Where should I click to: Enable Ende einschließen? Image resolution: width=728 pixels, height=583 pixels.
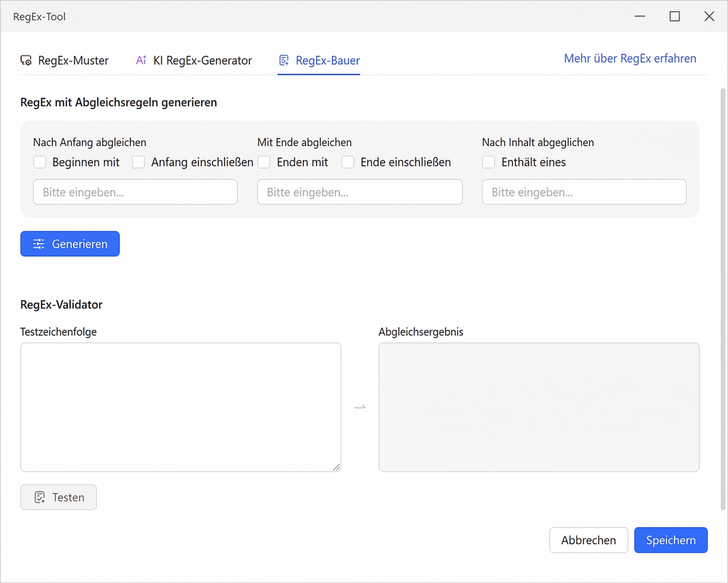348,162
